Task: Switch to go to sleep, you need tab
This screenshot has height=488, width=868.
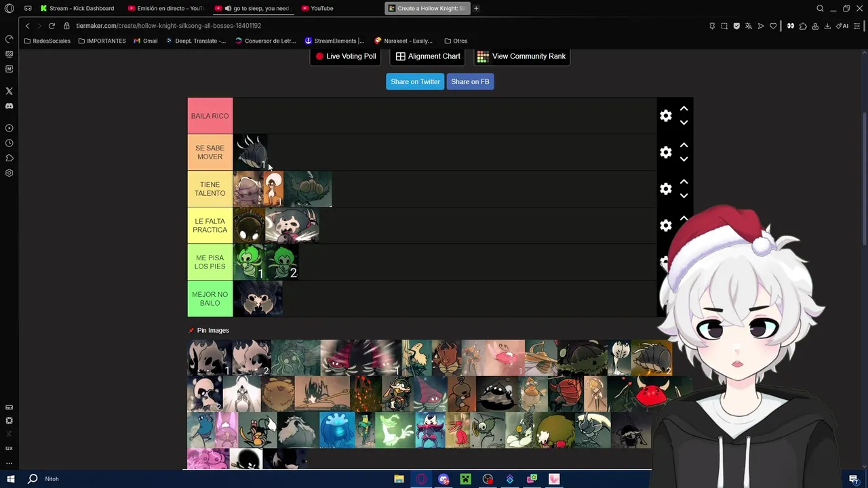Action: (252, 8)
